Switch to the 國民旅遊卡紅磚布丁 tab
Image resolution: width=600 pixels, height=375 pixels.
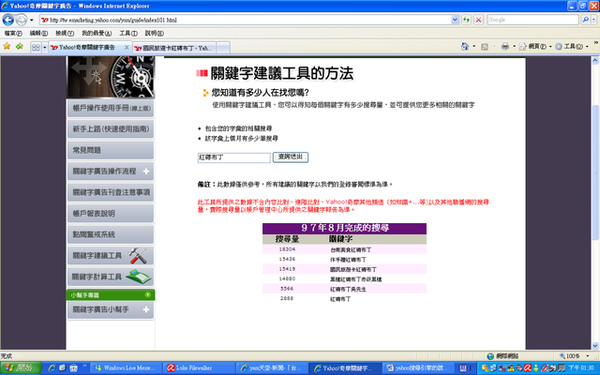[174, 48]
